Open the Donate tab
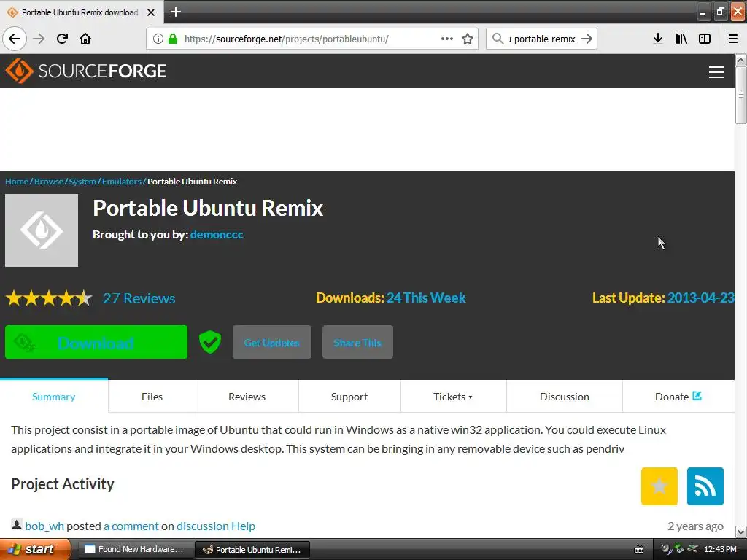 (x=678, y=397)
